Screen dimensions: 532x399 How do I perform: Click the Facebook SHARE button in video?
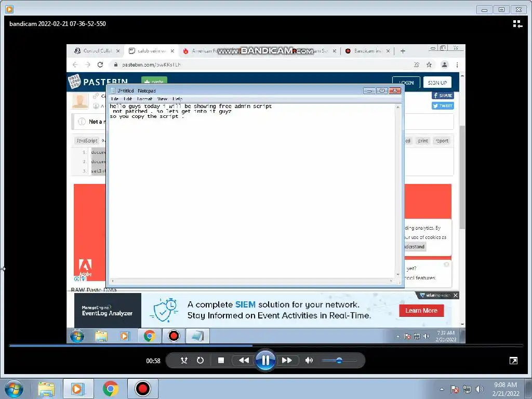(443, 96)
